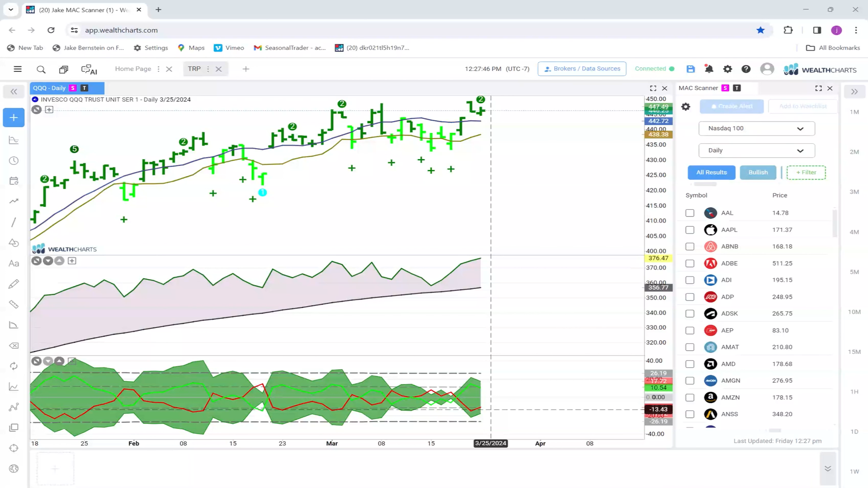Open the hamburger main menu
This screenshot has height=488, width=868.
[18, 69]
